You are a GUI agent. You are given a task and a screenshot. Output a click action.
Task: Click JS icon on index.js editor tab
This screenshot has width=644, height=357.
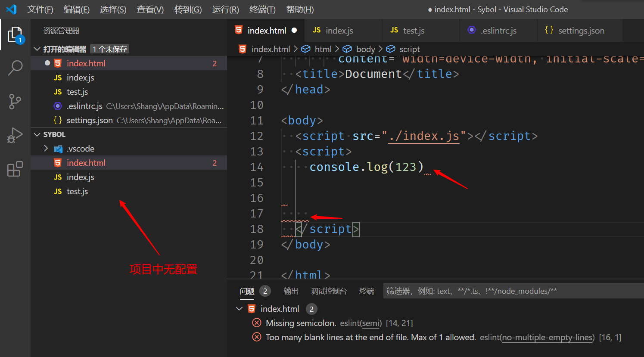[317, 30]
